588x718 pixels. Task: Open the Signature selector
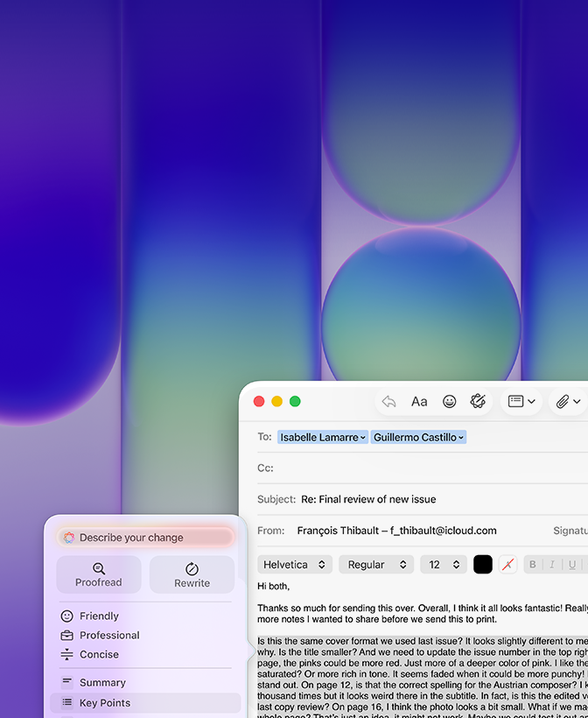570,531
